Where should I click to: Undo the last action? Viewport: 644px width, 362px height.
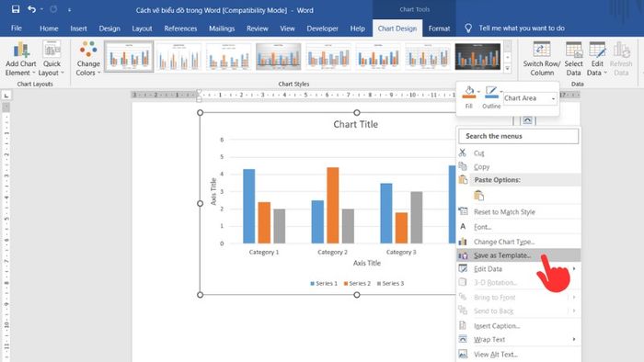[31, 9]
